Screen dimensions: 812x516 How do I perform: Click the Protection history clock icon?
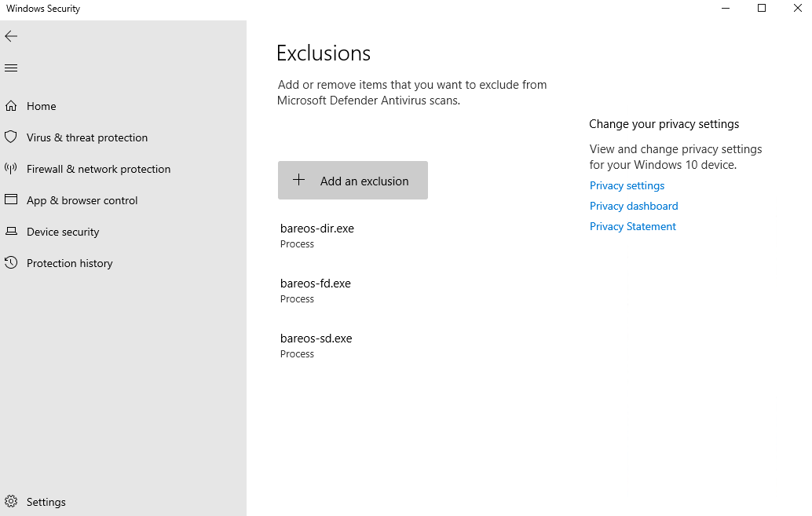(x=11, y=262)
